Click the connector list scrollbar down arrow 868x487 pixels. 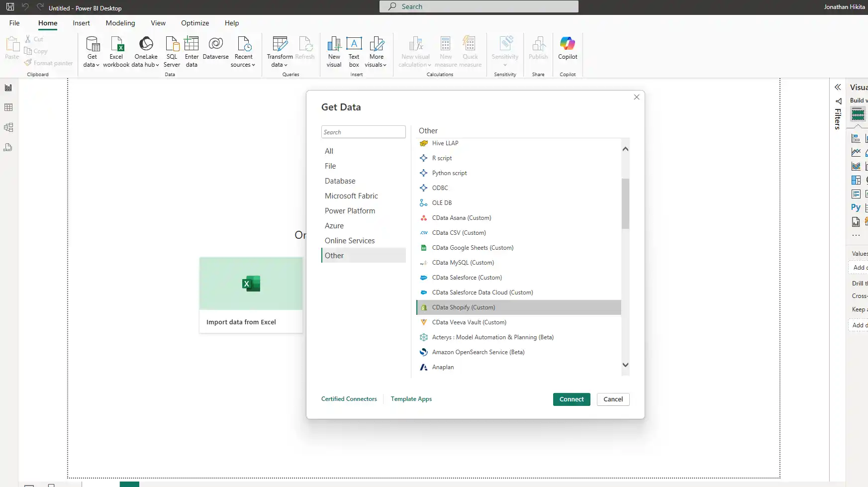625,365
